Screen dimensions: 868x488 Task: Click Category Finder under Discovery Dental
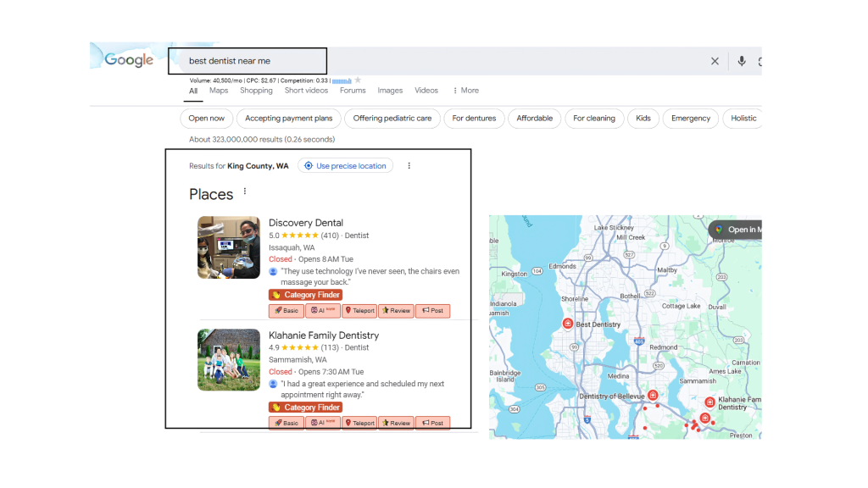(305, 295)
